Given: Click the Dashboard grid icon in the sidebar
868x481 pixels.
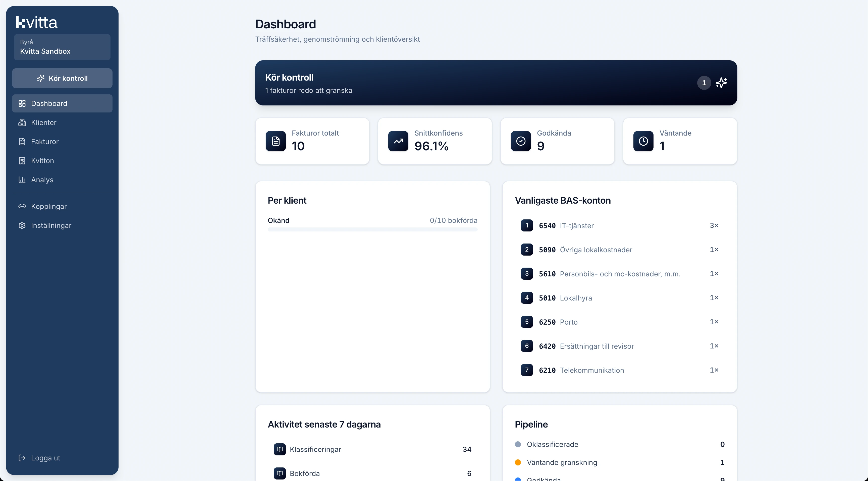Looking at the screenshot, I should [x=22, y=103].
